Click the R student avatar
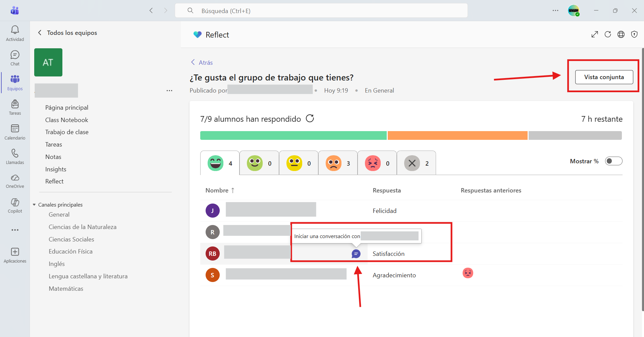 (212, 232)
